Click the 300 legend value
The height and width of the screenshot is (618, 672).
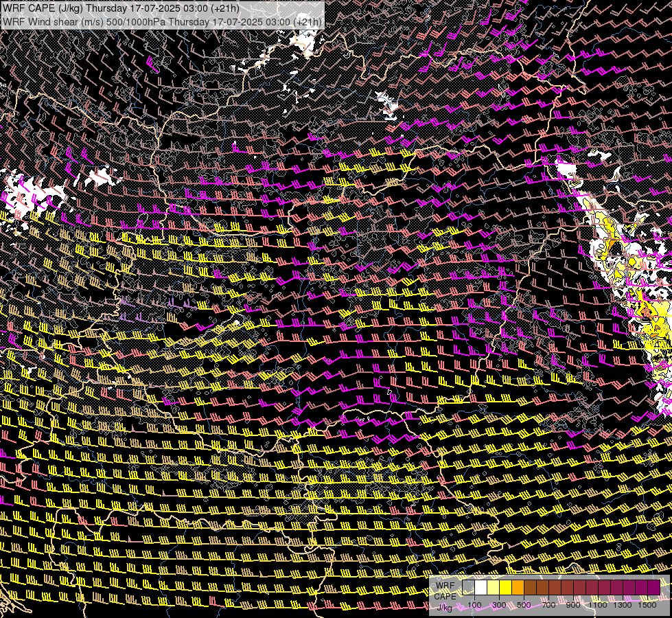499,605
